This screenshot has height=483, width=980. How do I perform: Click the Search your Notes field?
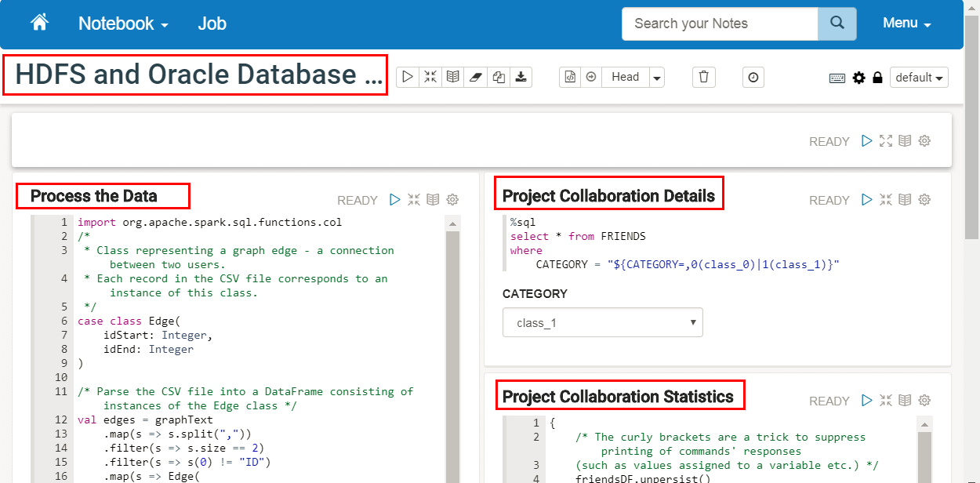[719, 24]
